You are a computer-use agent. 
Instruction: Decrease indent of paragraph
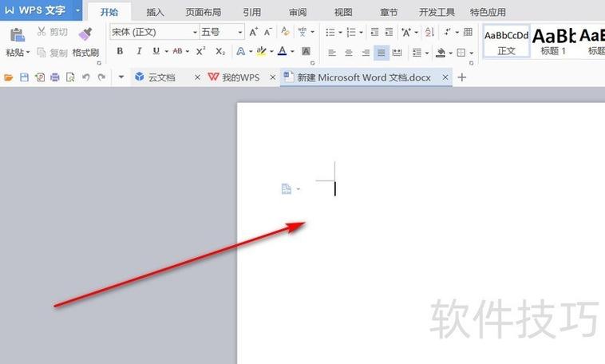(x=374, y=32)
